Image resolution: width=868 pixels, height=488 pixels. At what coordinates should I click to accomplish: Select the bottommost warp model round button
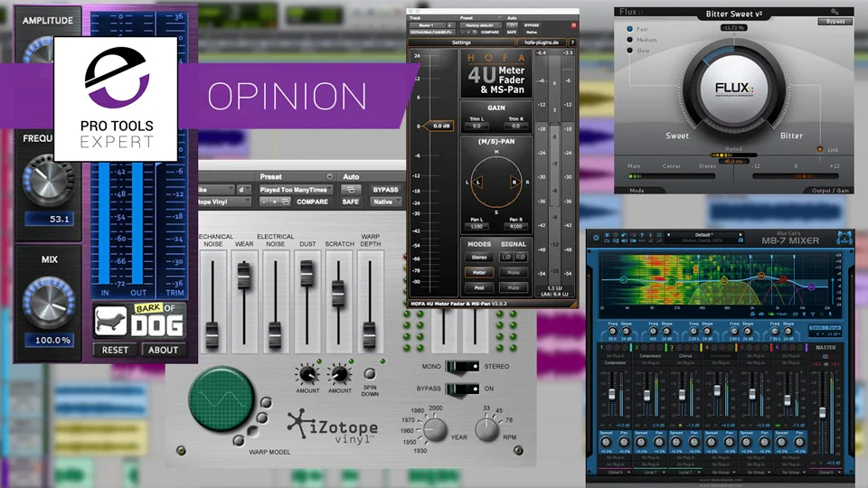pyautogui.click(x=239, y=440)
